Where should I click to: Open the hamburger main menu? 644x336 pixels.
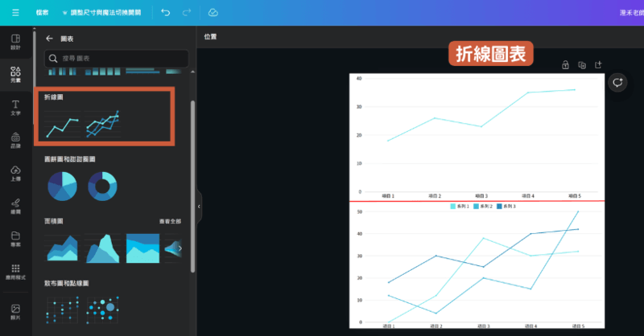[x=15, y=13]
